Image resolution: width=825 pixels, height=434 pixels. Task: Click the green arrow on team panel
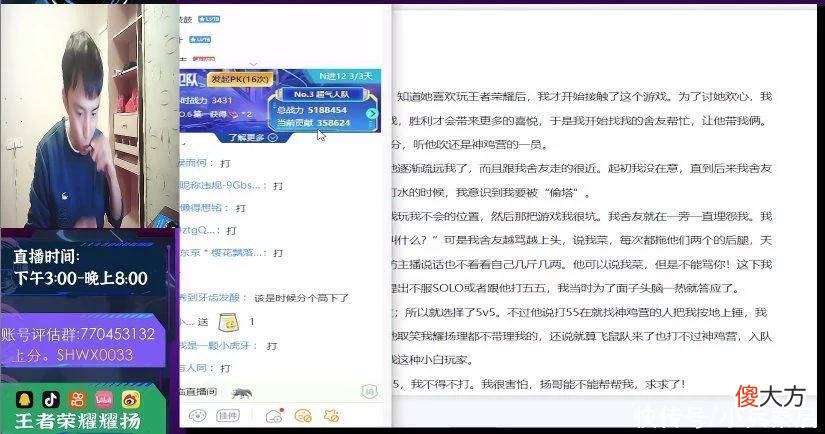[x=372, y=114]
